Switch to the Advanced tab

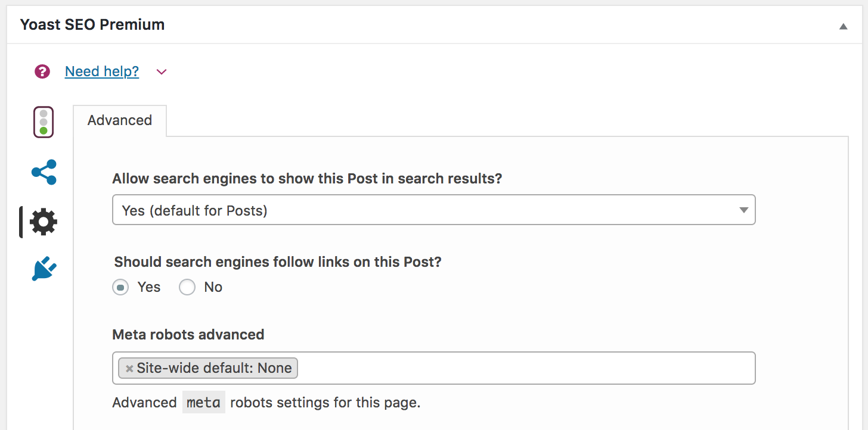point(120,120)
